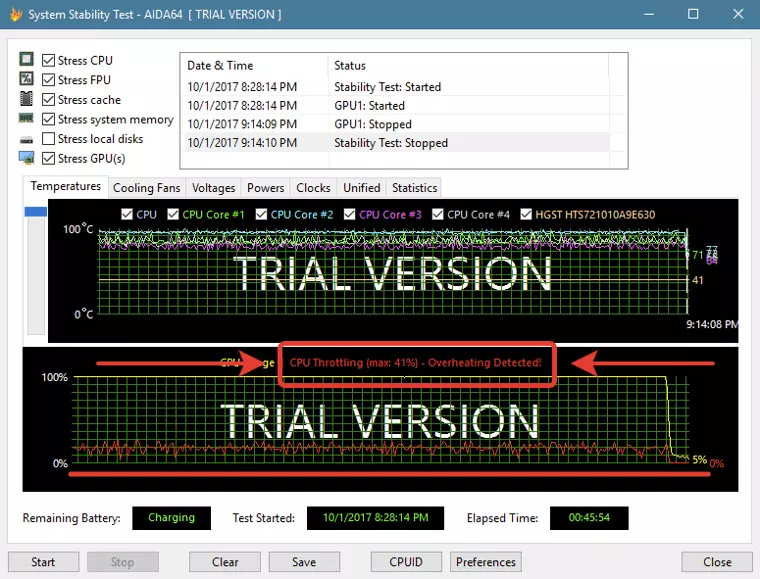Click the blue graph scale slider handle
Screen dimensions: 760x579
[x=36, y=212]
